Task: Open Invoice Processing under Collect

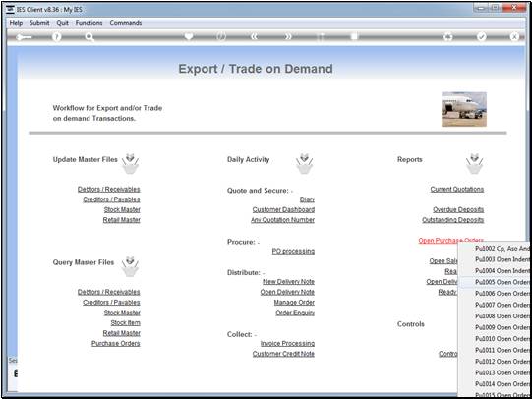Action: click(x=287, y=343)
